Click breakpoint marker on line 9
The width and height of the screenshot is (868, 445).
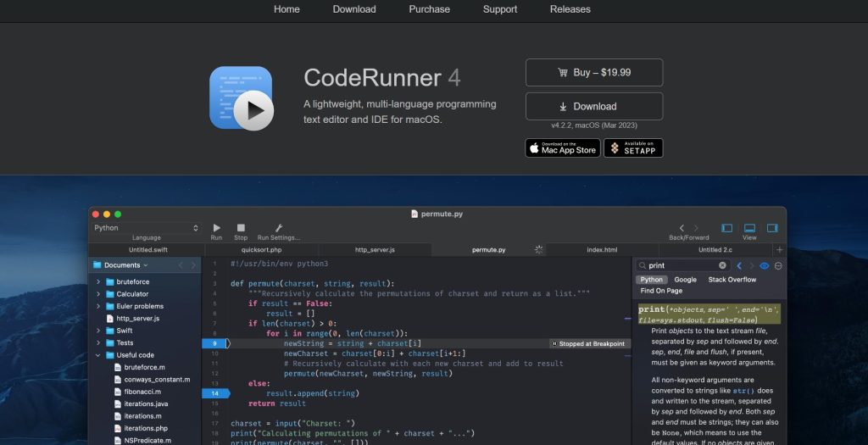215,344
